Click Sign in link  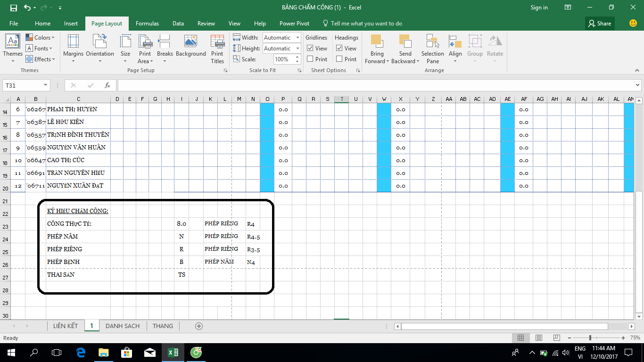pos(539,8)
